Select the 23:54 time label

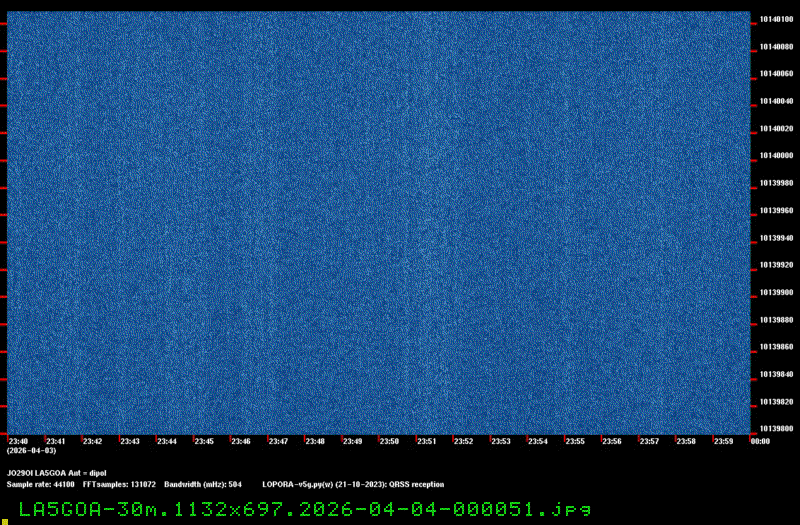[538, 441]
